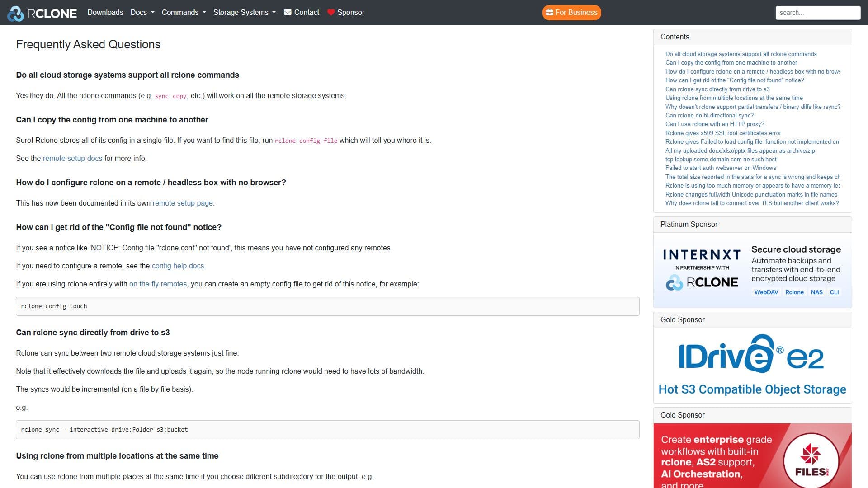Screen dimensions: 868x488
Task: Open the Storage Systems dropdown
Action: [x=245, y=12]
